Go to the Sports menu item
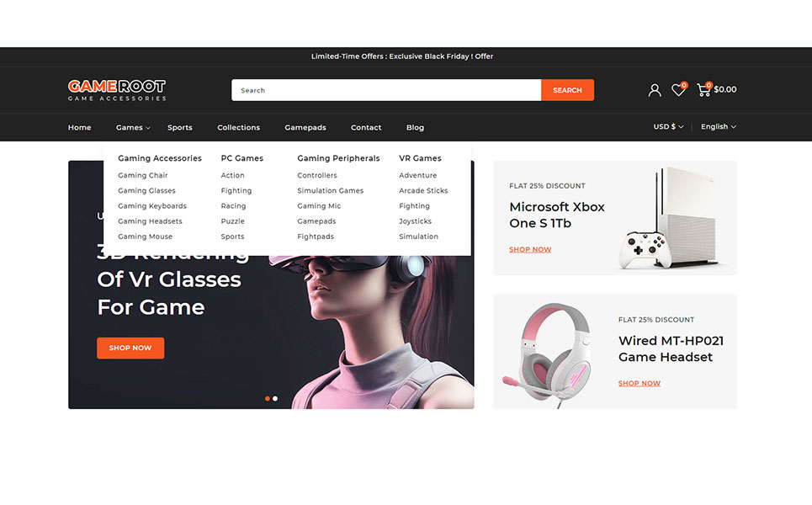This screenshot has width=812, height=505. point(180,127)
